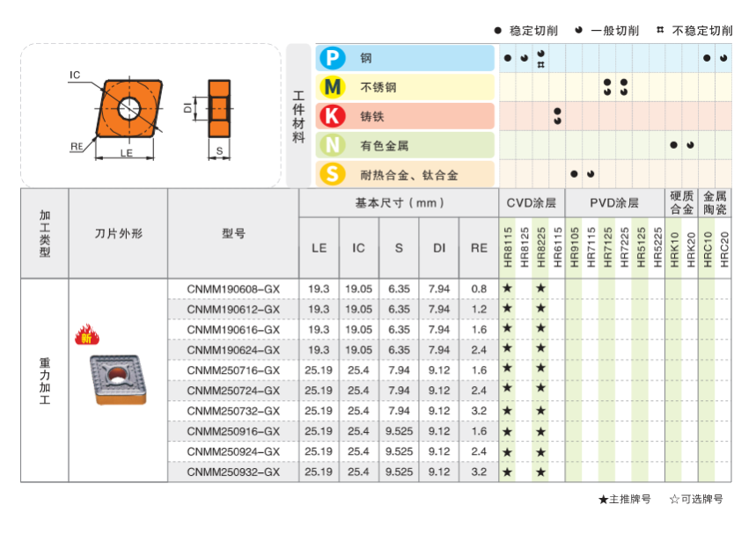Click the HR8225 star in row CNMM250916-GX
The height and width of the screenshot is (534, 756).
[x=541, y=432]
